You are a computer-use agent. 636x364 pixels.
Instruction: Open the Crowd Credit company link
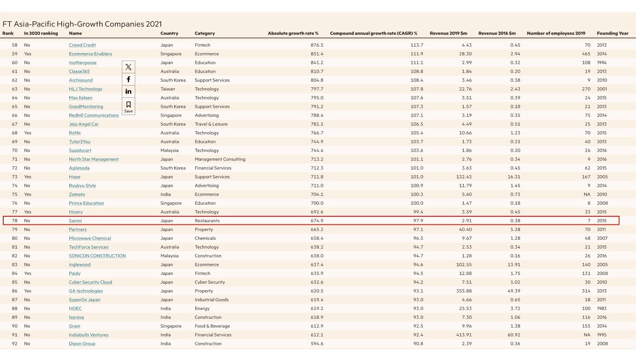82,45
